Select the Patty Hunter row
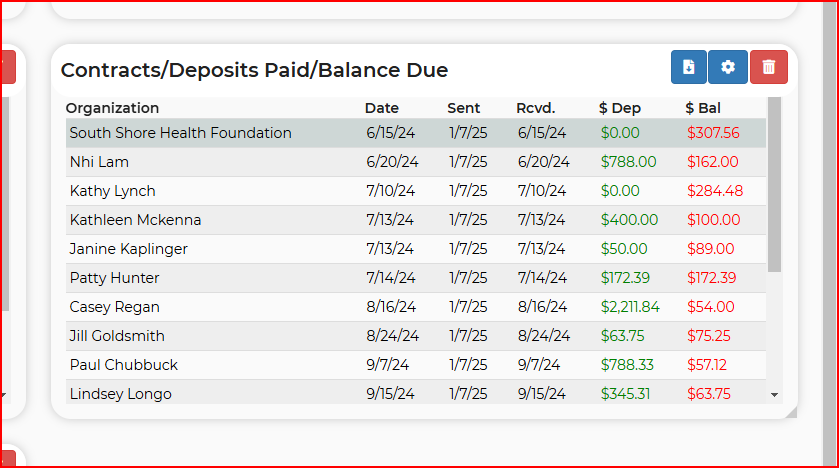The height and width of the screenshot is (468, 839). click(416, 278)
